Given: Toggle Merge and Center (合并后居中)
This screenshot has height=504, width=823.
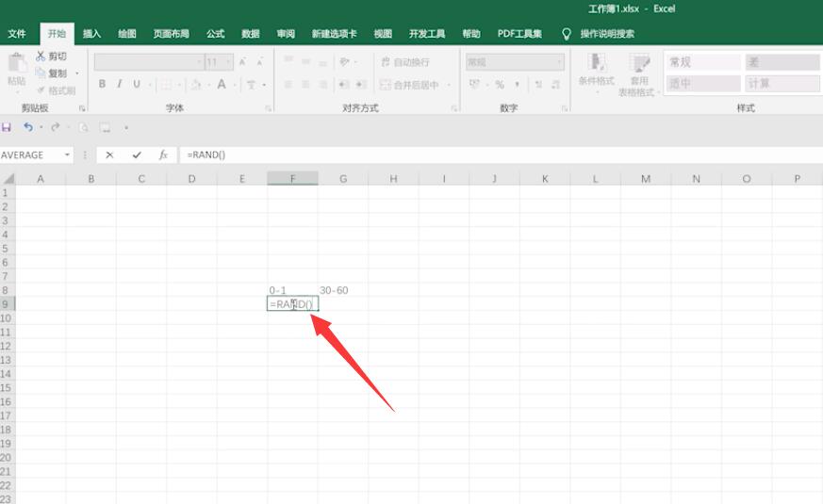Looking at the screenshot, I should tap(409, 84).
